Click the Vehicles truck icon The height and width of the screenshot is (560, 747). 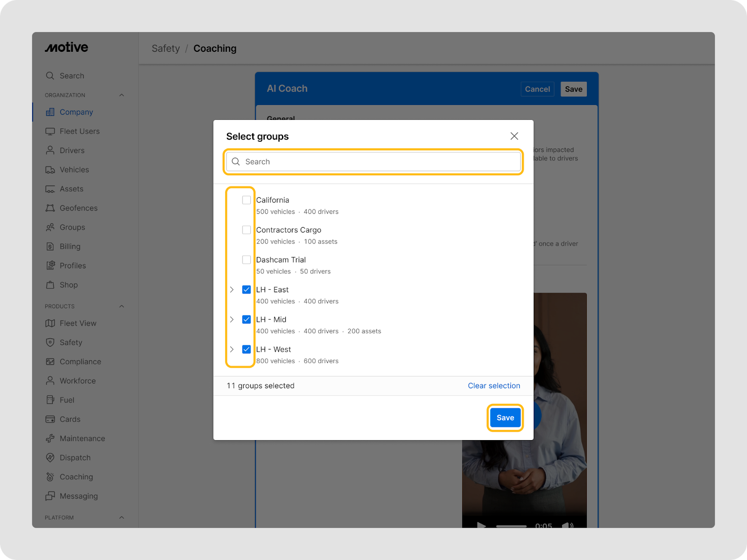[50, 170]
